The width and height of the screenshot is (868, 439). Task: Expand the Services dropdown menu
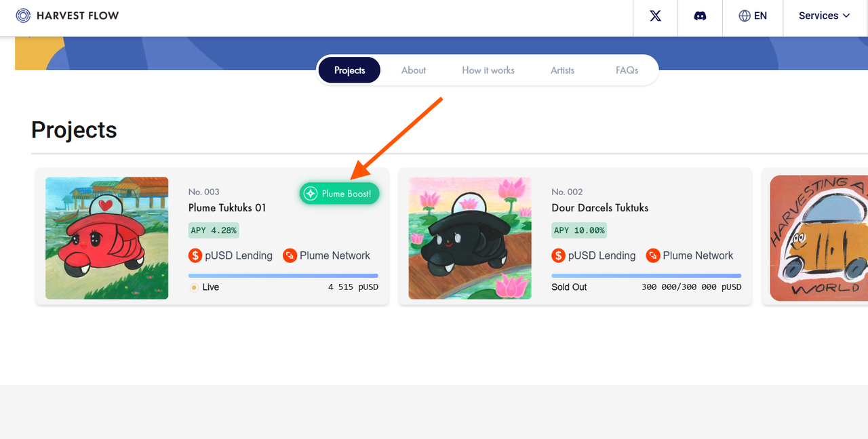(x=824, y=16)
